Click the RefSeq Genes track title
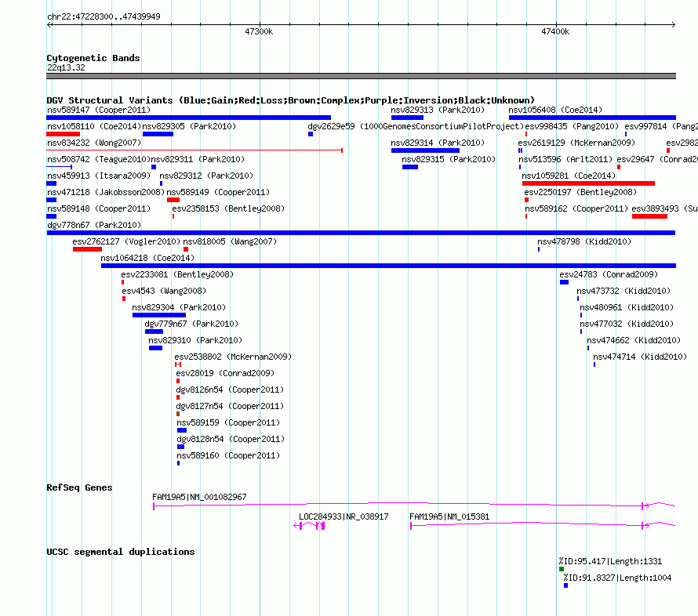The width and height of the screenshot is (698, 616). [79, 487]
